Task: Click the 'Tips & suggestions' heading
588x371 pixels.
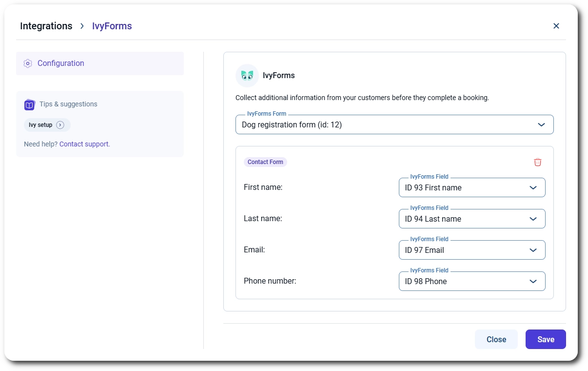Action: [x=68, y=104]
